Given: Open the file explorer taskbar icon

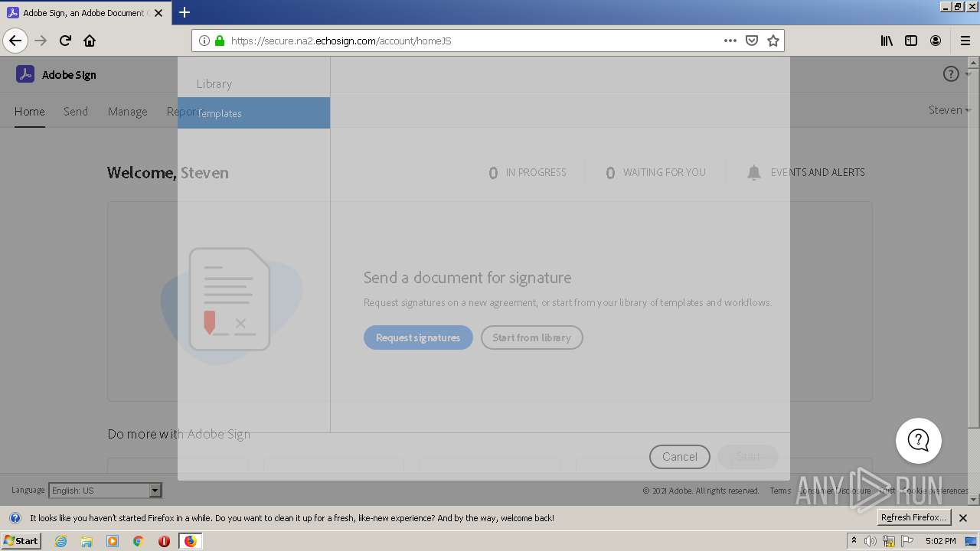Looking at the screenshot, I should tap(87, 541).
